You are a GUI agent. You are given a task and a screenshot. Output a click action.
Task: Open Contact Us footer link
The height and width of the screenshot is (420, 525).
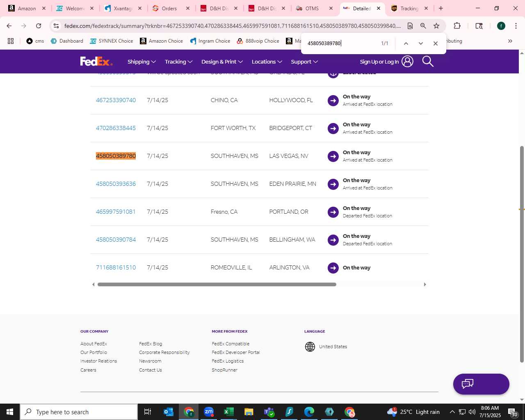pos(151,370)
